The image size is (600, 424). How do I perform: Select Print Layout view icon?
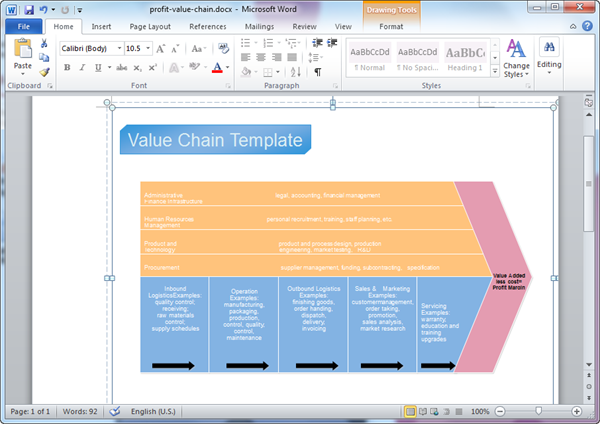coord(410,412)
